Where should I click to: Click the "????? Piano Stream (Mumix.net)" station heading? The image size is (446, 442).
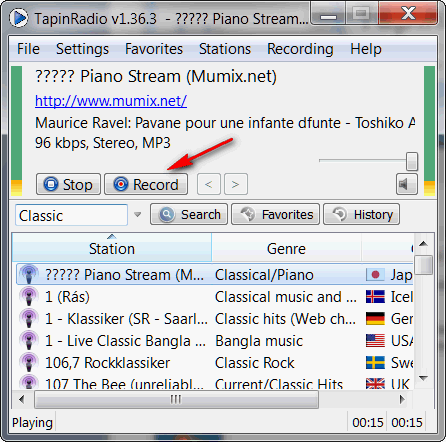point(156,77)
